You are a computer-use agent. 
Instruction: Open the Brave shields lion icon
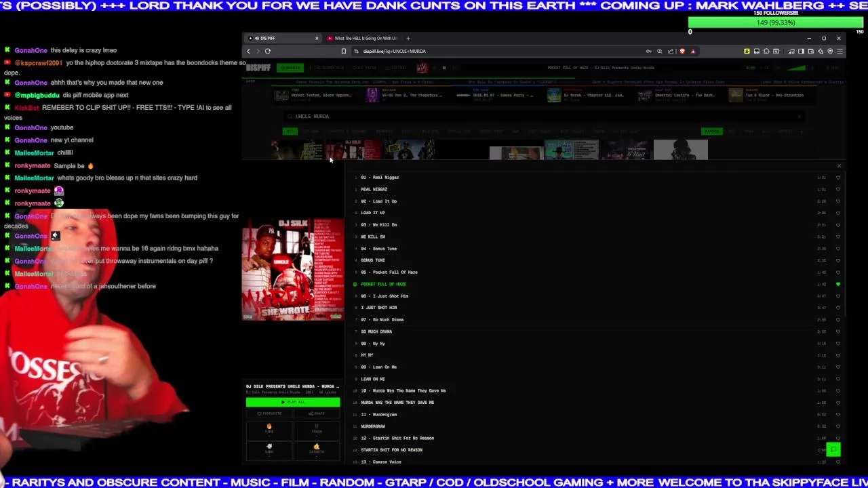(682, 52)
